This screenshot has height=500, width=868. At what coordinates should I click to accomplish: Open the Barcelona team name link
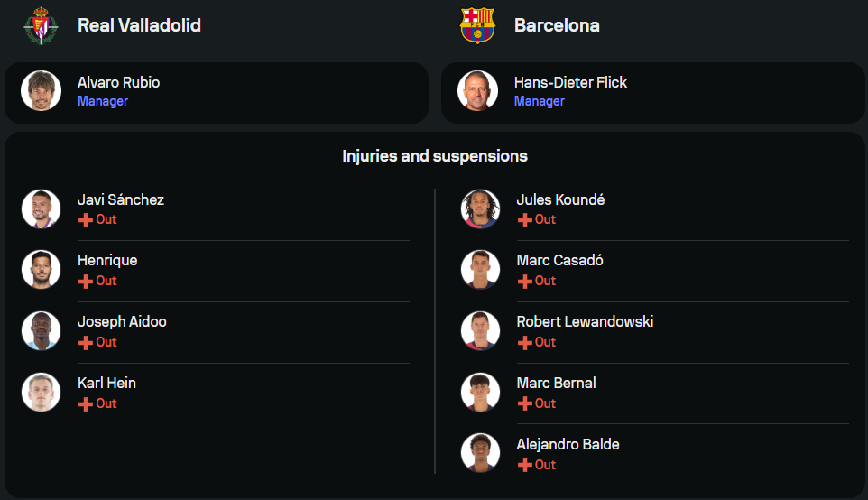coord(557,25)
